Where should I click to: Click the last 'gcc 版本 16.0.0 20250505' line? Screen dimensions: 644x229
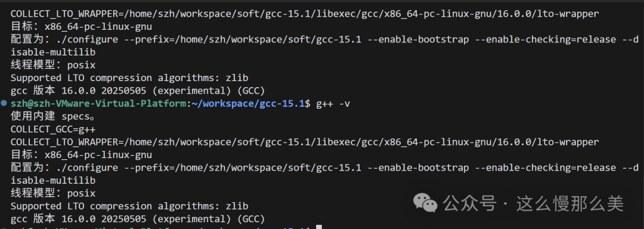click(138, 219)
